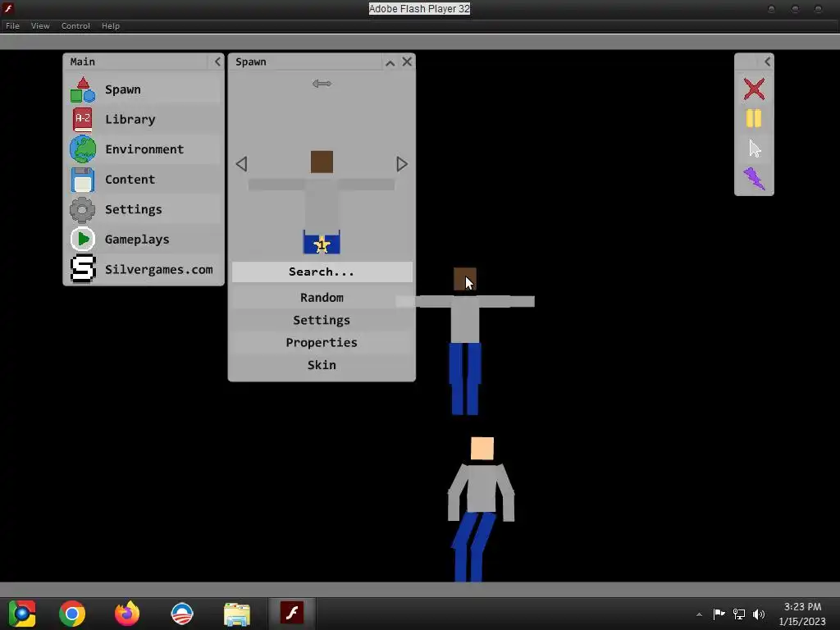Image resolution: width=840 pixels, height=630 pixels.
Task: Click the Content floppy disk icon
Action: 83,180
